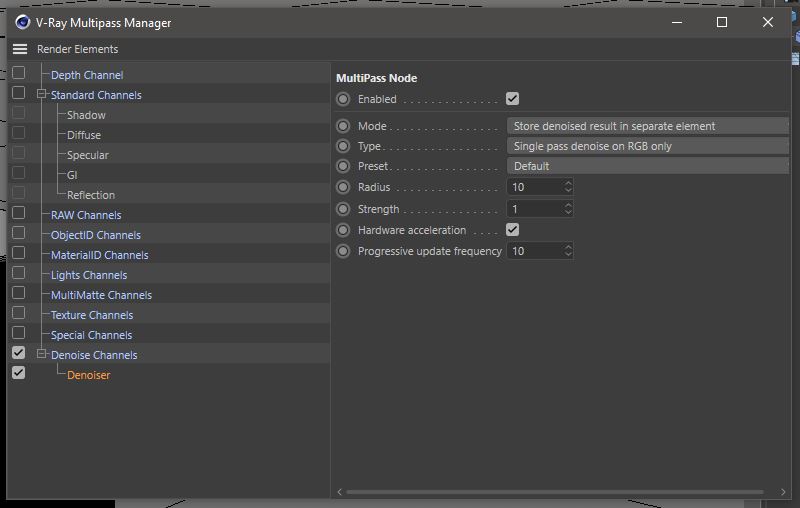This screenshot has height=508, width=800.
Task: Click the animation dot next to Enabled
Action: tap(343, 99)
